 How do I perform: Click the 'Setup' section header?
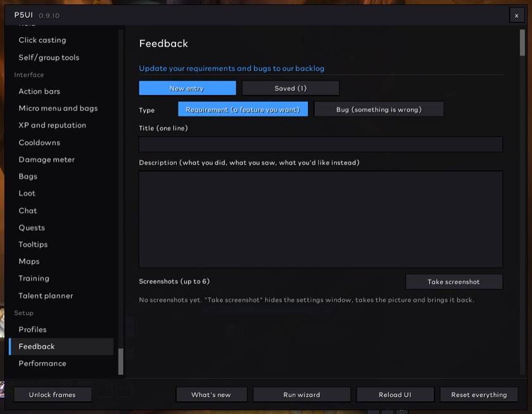tap(24, 313)
